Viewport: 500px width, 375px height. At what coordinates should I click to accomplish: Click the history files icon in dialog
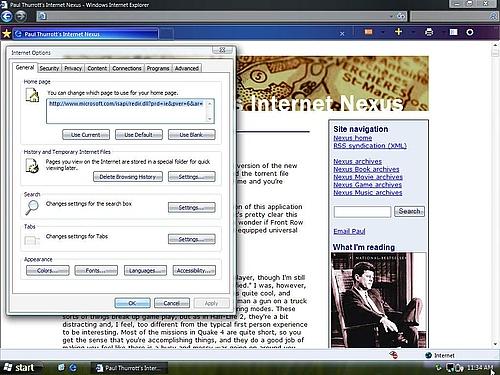coord(32,166)
